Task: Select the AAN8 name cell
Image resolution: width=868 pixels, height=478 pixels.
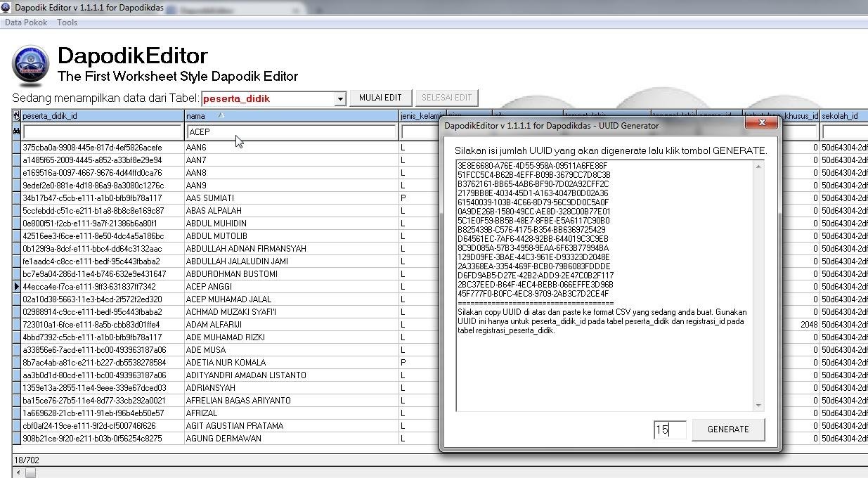Action: 292,173
